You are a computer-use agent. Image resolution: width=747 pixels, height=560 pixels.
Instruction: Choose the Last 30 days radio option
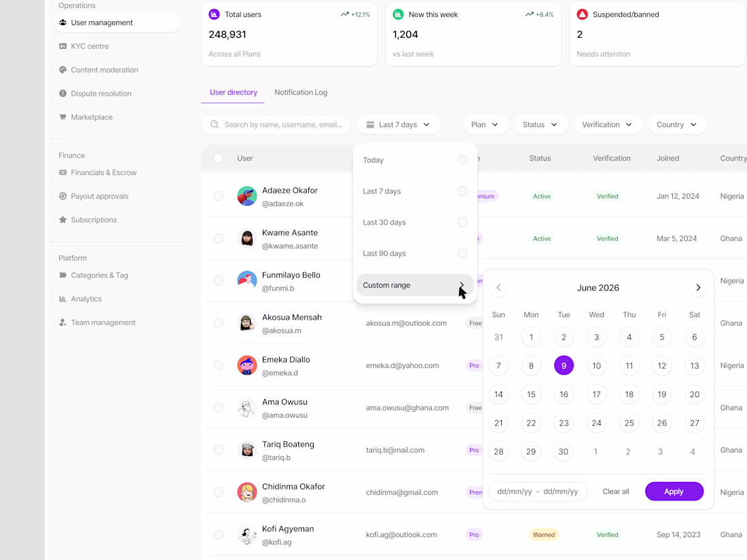(462, 223)
